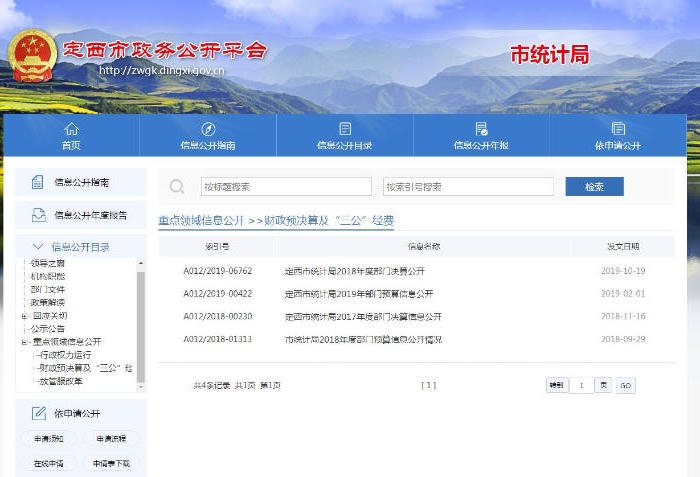Screen dimensions: 700x477
Task: Click the GO pagination button
Action: point(625,385)
